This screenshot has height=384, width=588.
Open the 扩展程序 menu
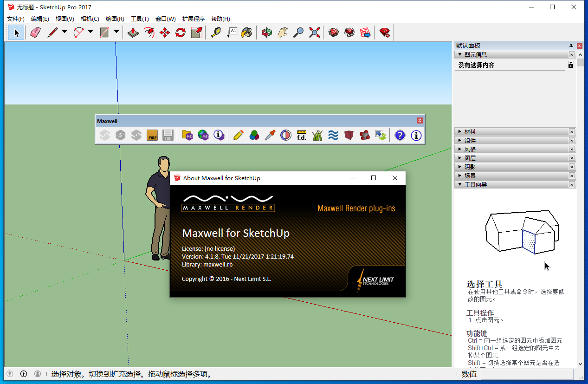(194, 19)
